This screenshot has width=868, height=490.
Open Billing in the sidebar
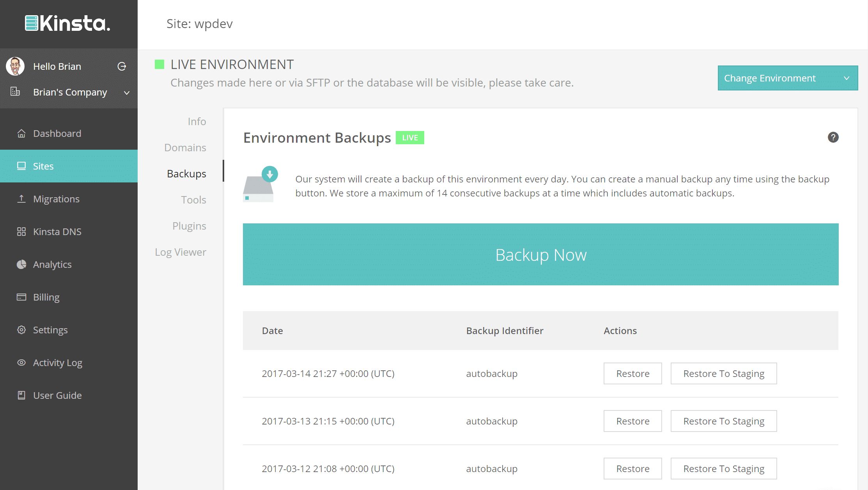69,297
